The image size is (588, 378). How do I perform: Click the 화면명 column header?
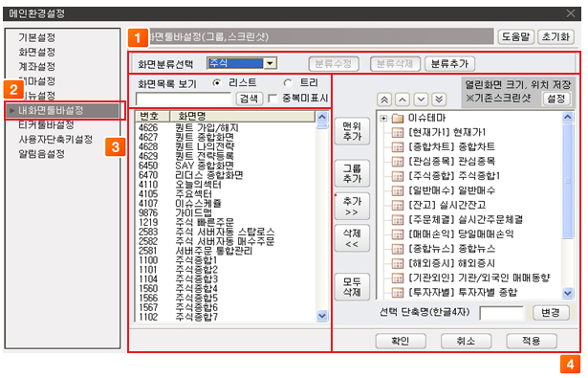pyautogui.click(x=242, y=116)
